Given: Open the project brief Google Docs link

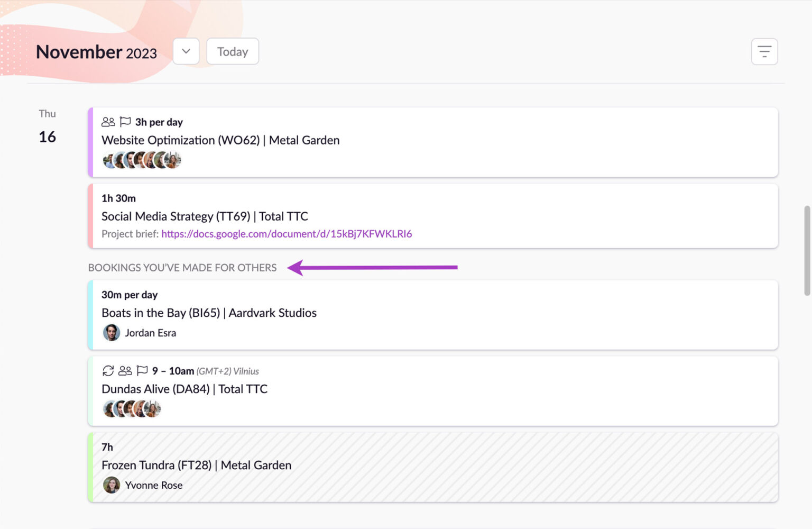Looking at the screenshot, I should pyautogui.click(x=287, y=233).
